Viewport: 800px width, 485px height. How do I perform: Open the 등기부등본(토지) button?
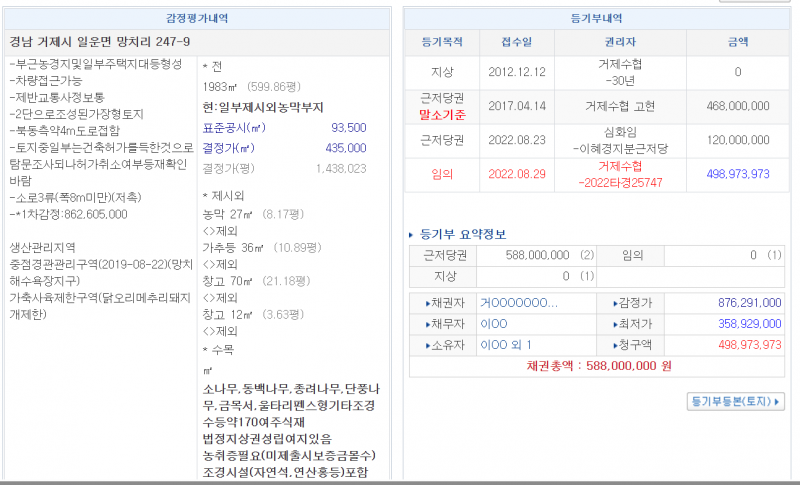coord(736,402)
